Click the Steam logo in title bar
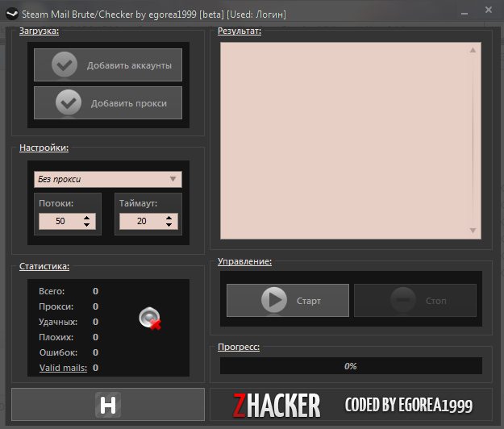Viewport: 504px width, 429px height. pyautogui.click(x=12, y=15)
